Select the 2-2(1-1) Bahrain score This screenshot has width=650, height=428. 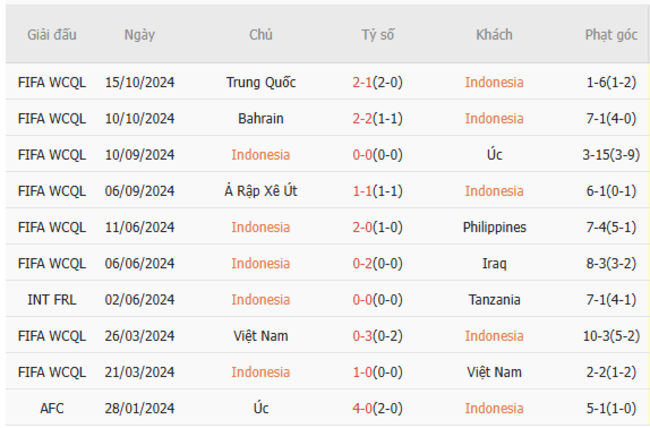[x=378, y=119]
